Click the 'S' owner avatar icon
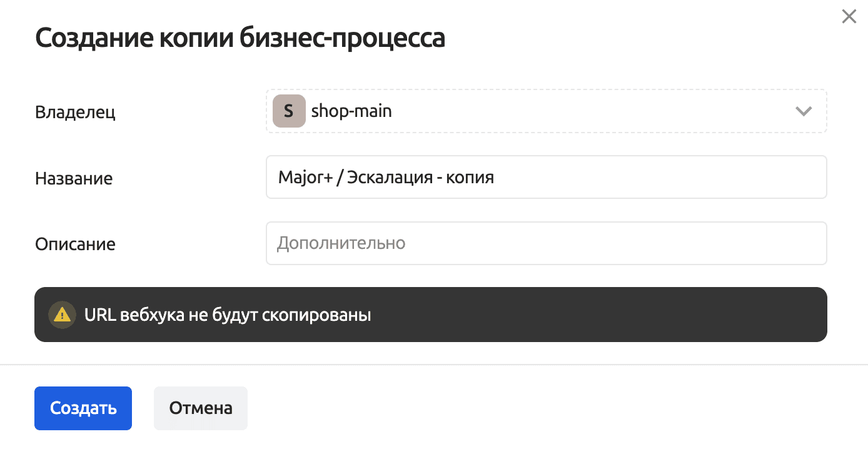This screenshot has width=868, height=449. coord(288,111)
